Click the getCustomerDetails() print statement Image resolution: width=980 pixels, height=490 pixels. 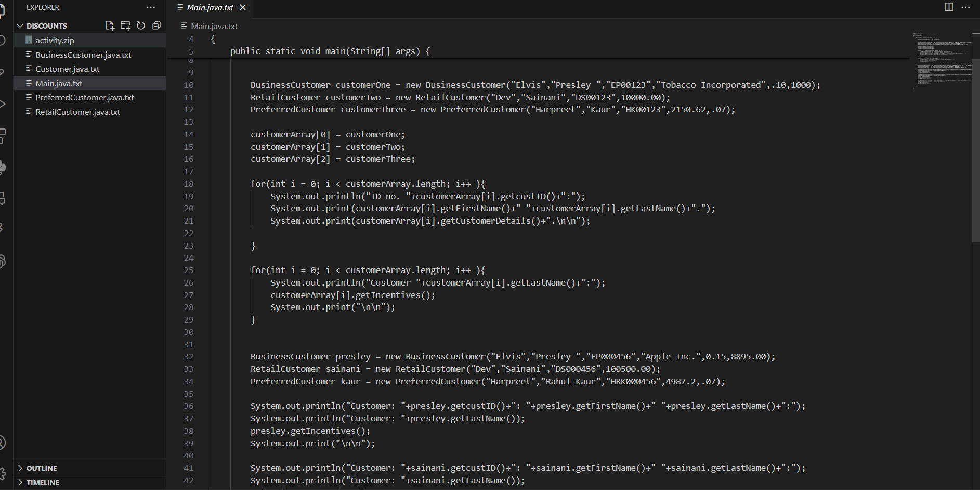click(x=430, y=221)
